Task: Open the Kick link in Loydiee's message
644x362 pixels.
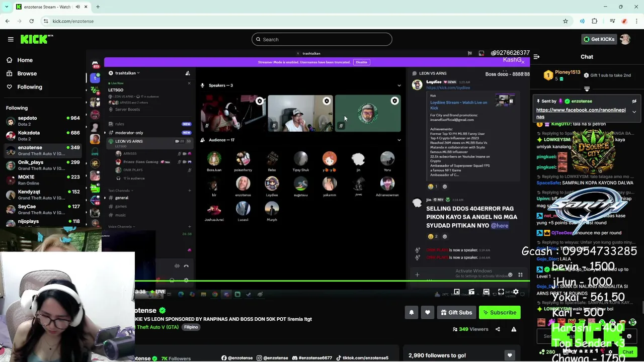Action: point(448,87)
